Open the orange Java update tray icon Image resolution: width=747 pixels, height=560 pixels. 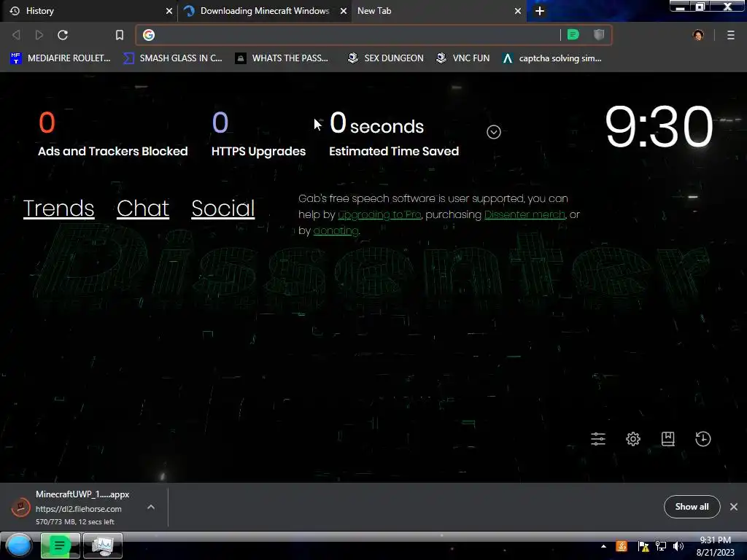tap(622, 546)
